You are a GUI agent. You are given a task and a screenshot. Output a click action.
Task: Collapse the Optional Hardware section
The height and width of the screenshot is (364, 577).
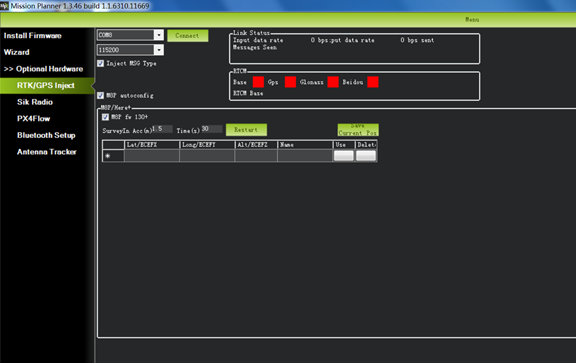click(x=43, y=69)
